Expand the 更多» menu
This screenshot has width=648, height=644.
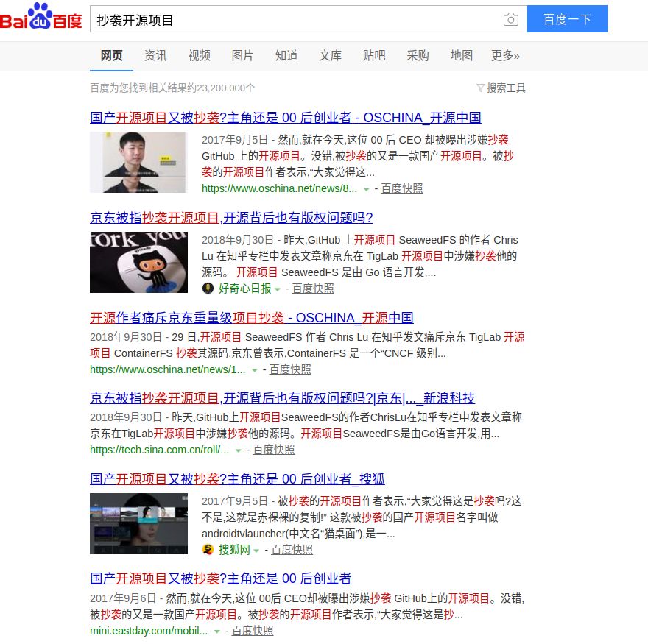point(505,55)
